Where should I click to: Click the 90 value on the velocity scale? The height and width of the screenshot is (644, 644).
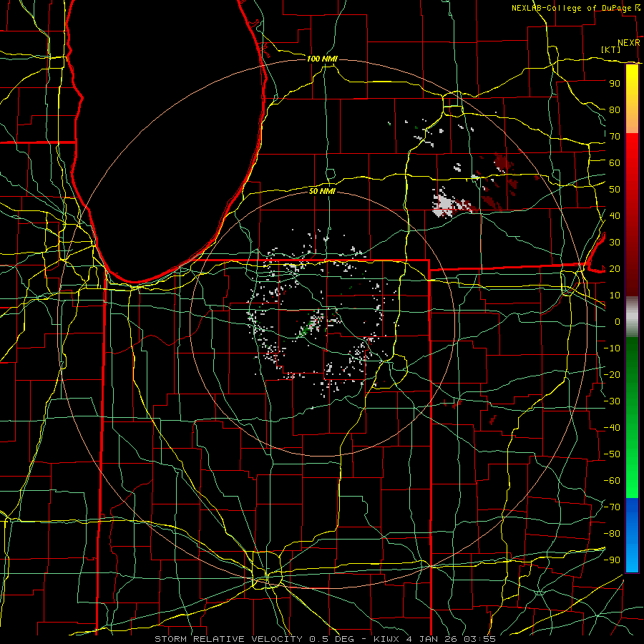(x=615, y=84)
